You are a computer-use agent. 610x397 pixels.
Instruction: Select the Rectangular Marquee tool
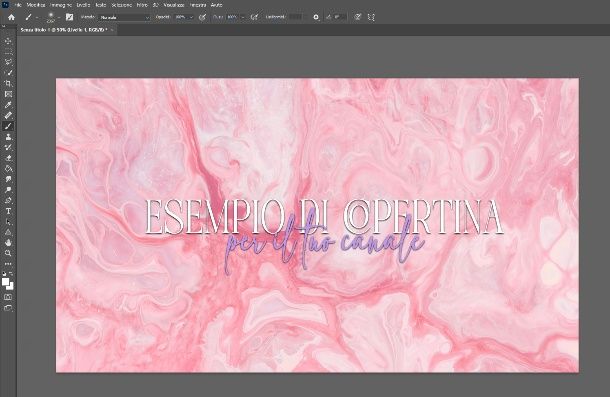pos(8,52)
